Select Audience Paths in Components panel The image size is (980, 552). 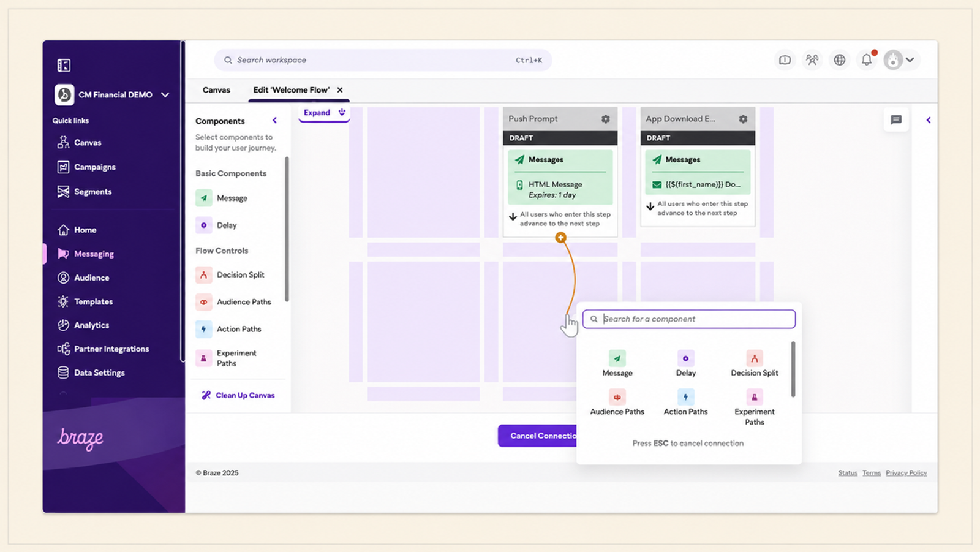233,302
